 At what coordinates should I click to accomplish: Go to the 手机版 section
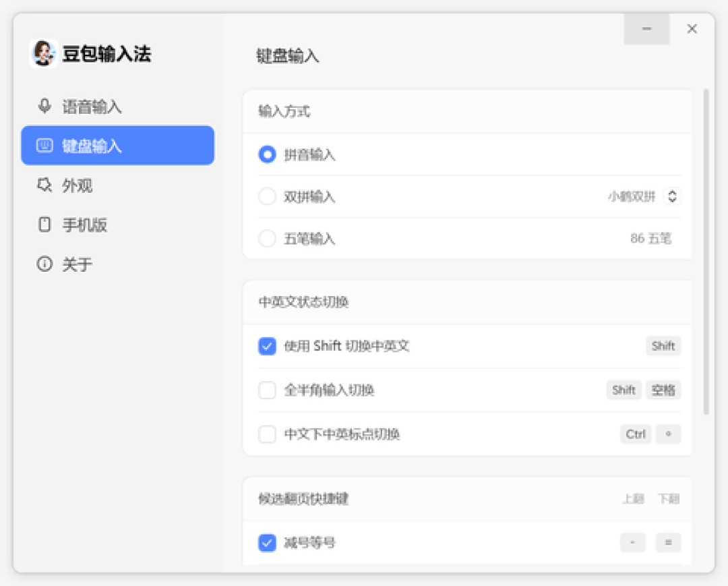coord(117,225)
